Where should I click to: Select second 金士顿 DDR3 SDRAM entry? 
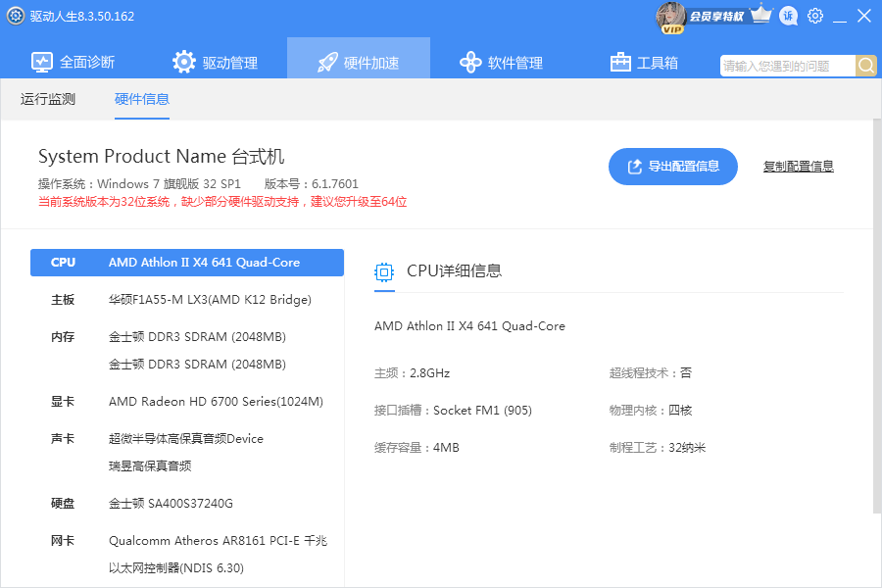pos(197,364)
